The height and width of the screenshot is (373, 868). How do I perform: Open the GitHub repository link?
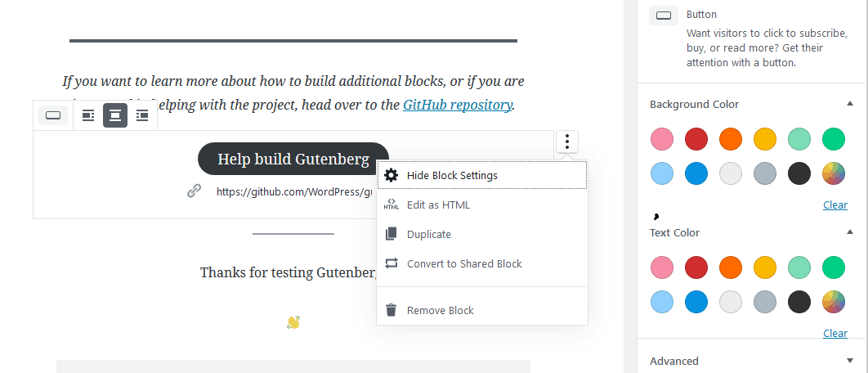pos(457,105)
